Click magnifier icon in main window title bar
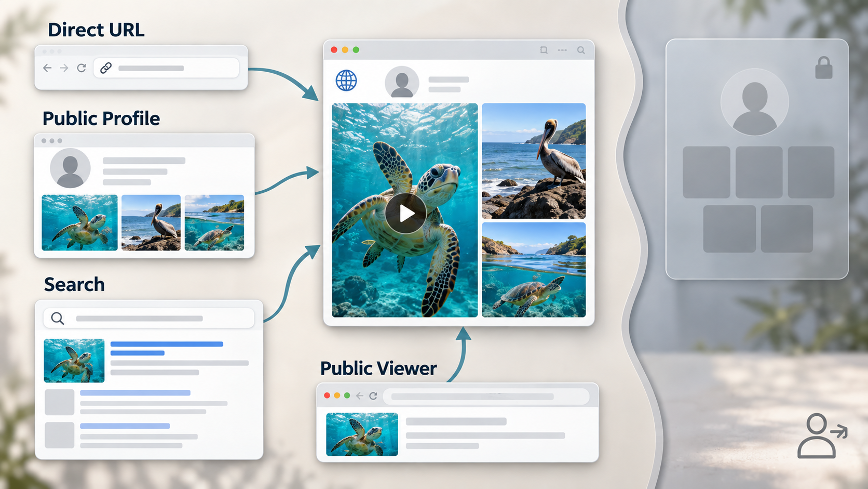Screen dimensions: 868x489 click(581, 50)
